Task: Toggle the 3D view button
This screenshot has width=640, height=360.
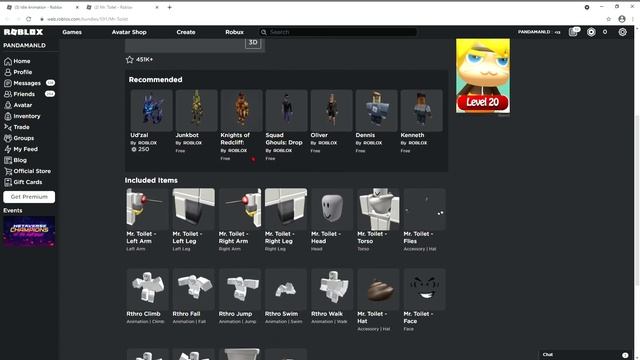Action: (x=253, y=42)
